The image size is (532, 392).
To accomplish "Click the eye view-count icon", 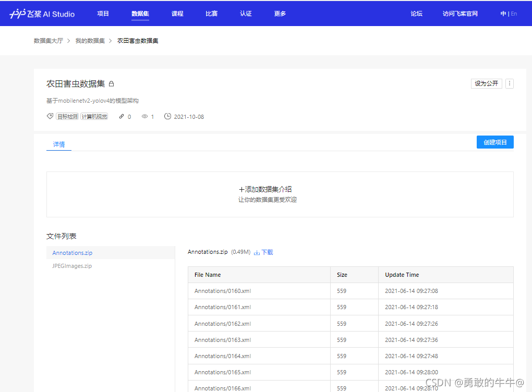I will [x=144, y=116].
